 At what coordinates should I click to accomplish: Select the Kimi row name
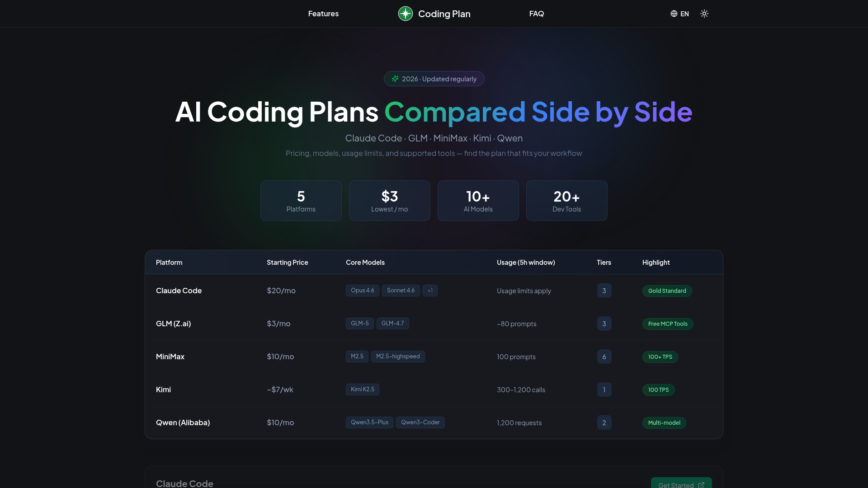(163, 389)
